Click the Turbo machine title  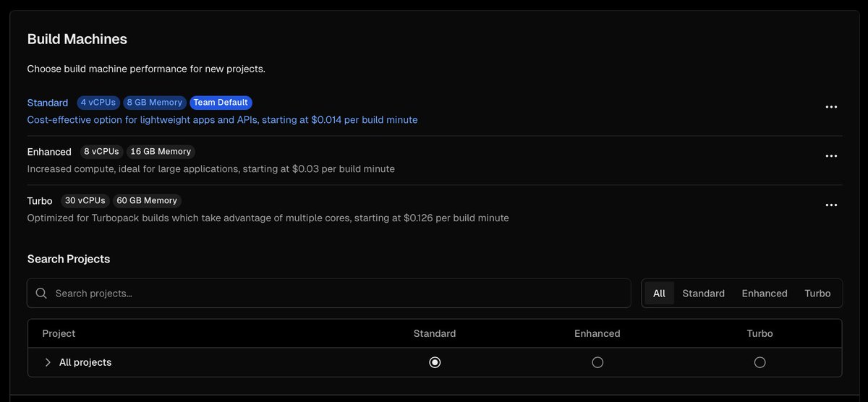[40, 201]
